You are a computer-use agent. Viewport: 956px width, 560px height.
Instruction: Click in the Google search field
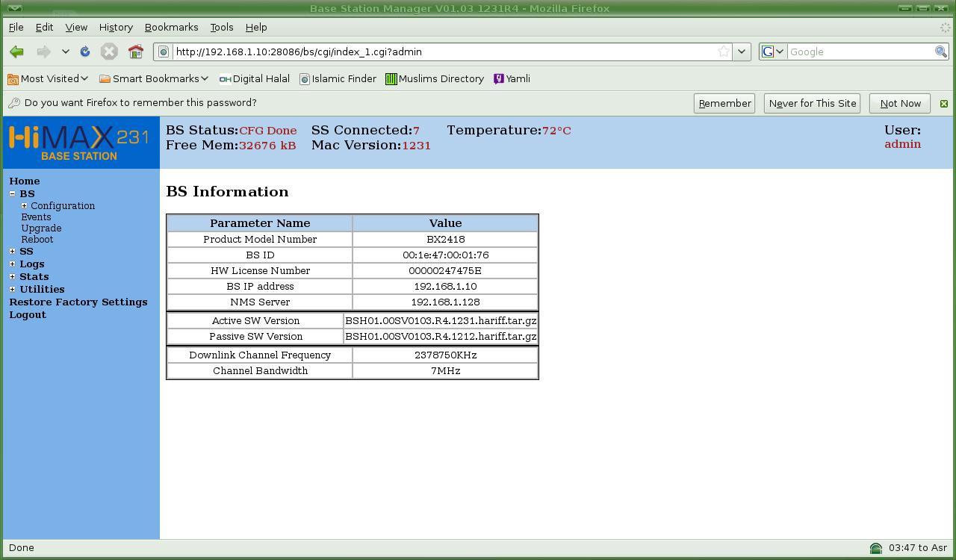click(x=859, y=52)
